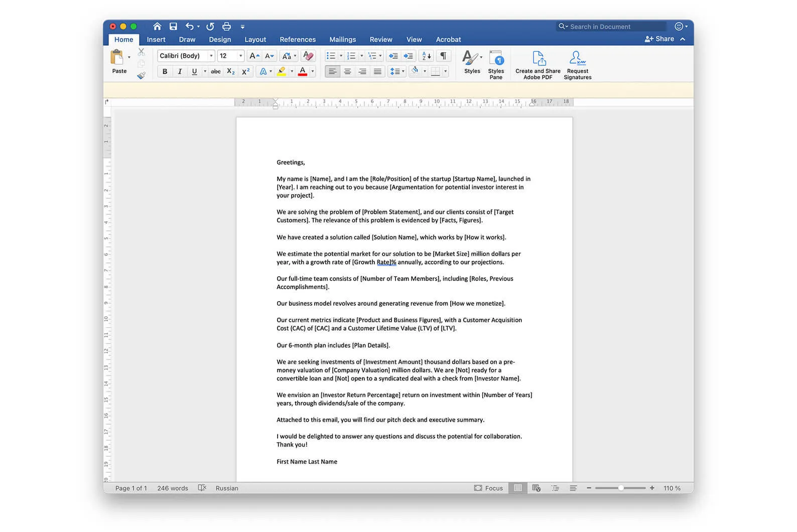Expand the font color dropdown arrow
This screenshot has width=797, height=532.
(x=313, y=71)
